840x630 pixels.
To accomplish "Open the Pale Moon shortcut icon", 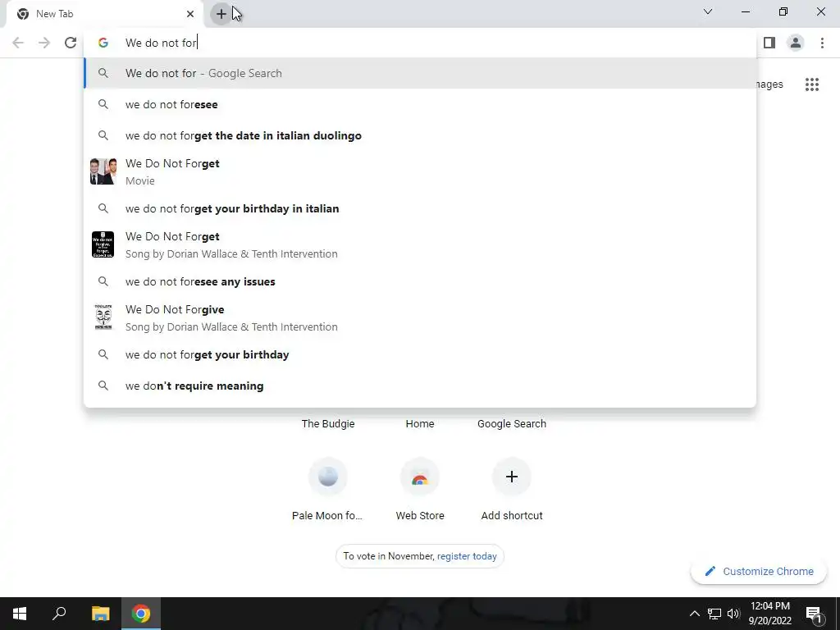I will 328,477.
